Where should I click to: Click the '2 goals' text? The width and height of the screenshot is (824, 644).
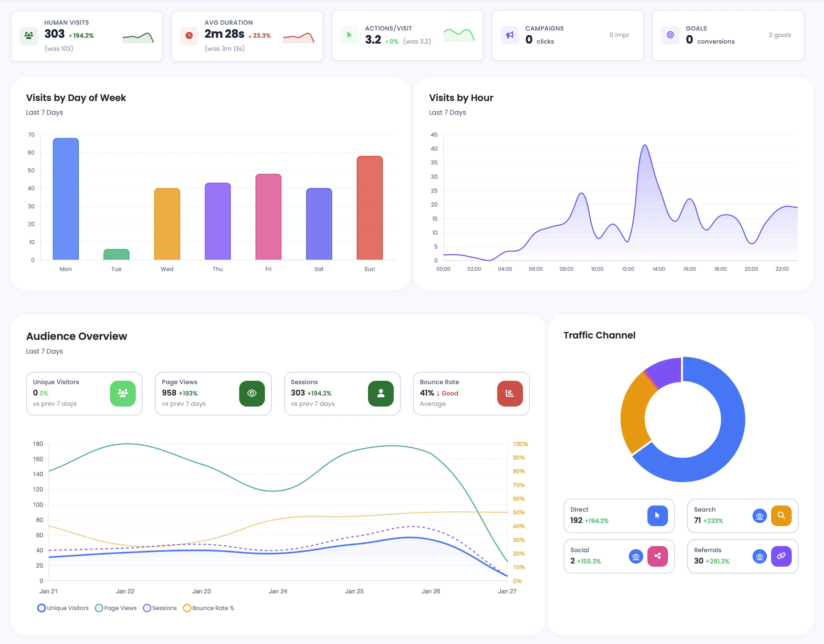click(779, 35)
